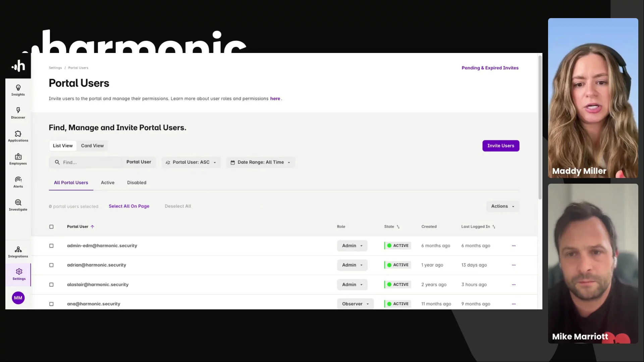Check the box for ana@harmonic.security
The height and width of the screenshot is (362, 644).
[51, 304]
